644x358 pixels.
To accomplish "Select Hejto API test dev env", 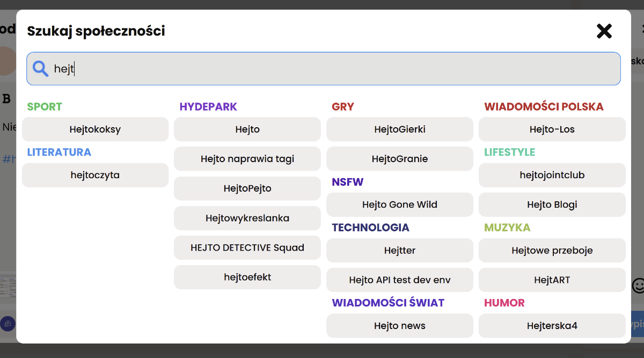I will point(400,280).
